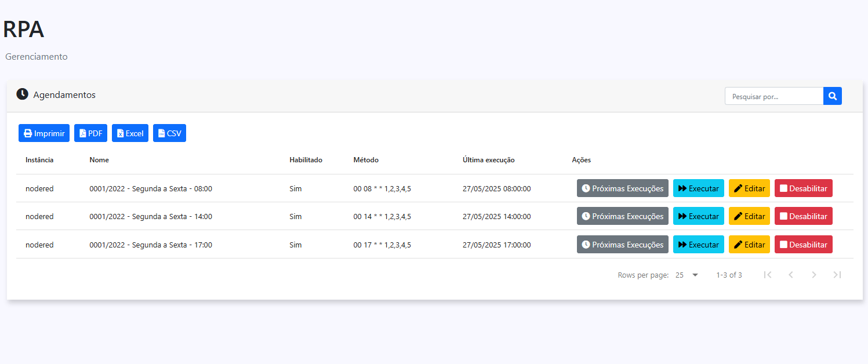Edit the 17:00 schedule
This screenshot has height=364, width=868.
[x=749, y=245]
